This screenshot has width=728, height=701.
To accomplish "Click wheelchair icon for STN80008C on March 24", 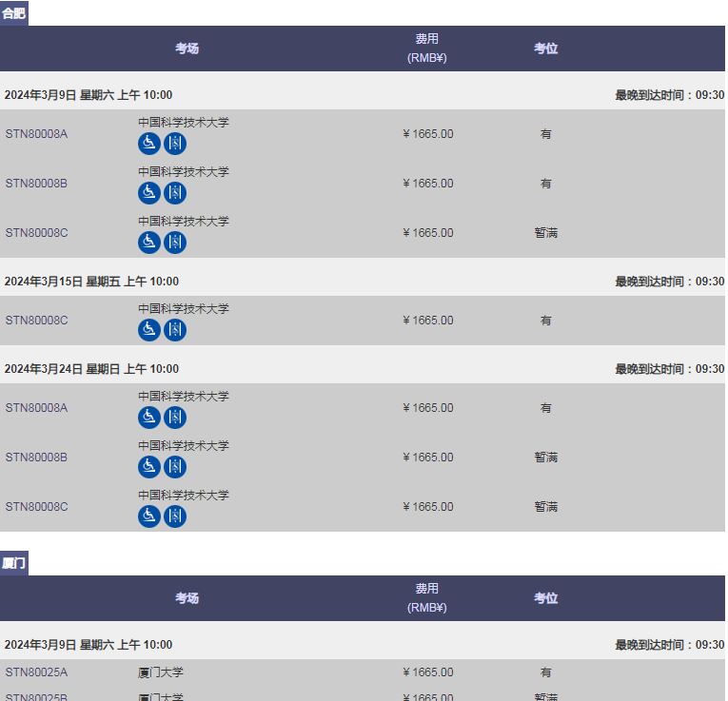I will click(x=148, y=516).
